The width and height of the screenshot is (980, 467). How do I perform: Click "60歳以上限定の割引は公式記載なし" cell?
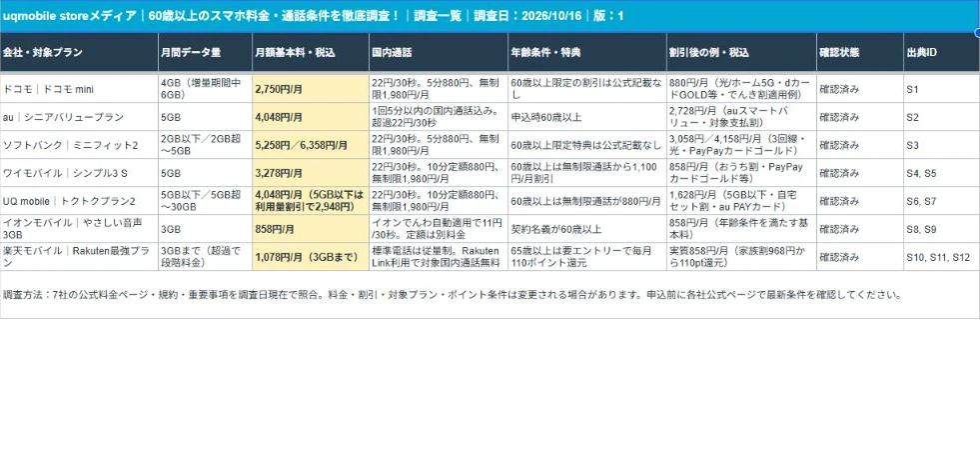pos(586,89)
